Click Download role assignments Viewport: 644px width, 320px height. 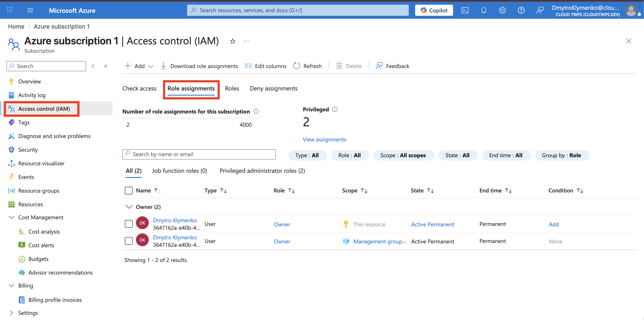199,66
